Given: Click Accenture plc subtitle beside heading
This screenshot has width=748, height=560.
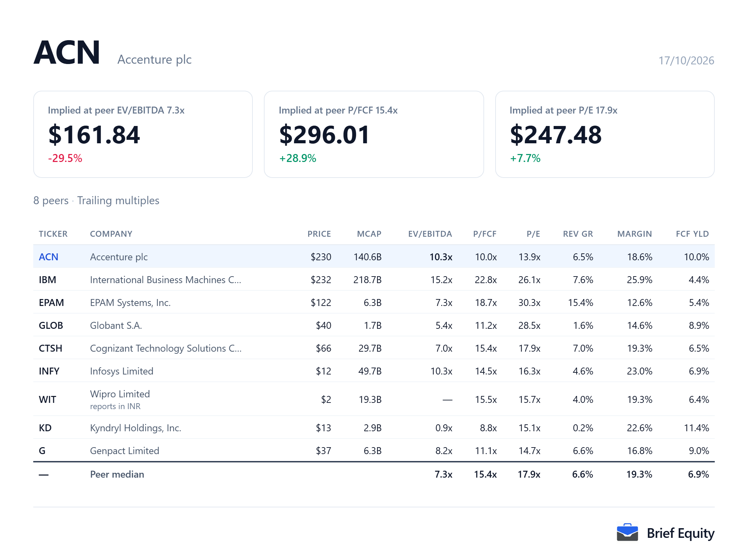Looking at the screenshot, I should [154, 60].
